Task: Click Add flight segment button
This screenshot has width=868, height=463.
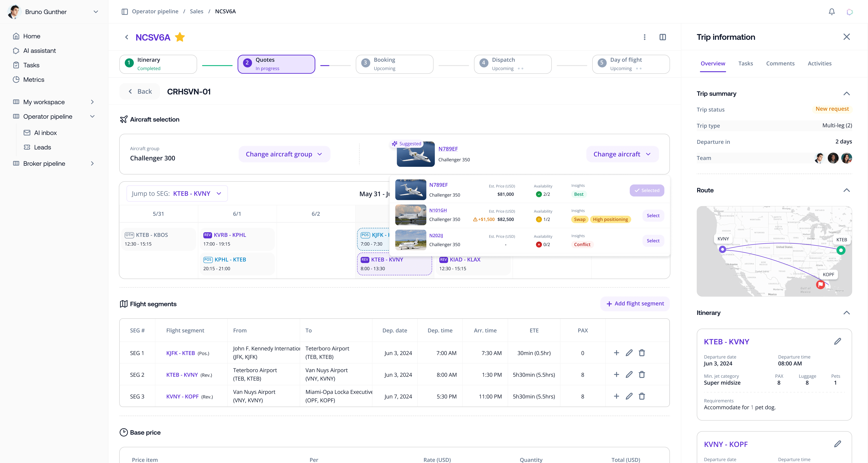Action: (x=635, y=304)
